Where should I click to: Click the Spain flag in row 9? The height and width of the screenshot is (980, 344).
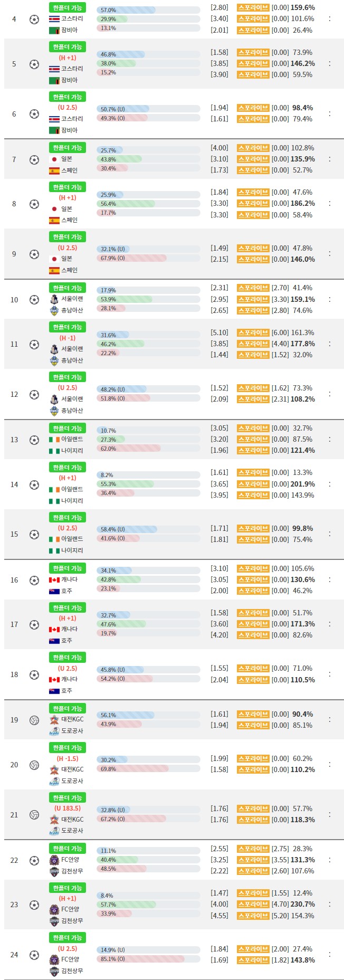click(x=54, y=270)
